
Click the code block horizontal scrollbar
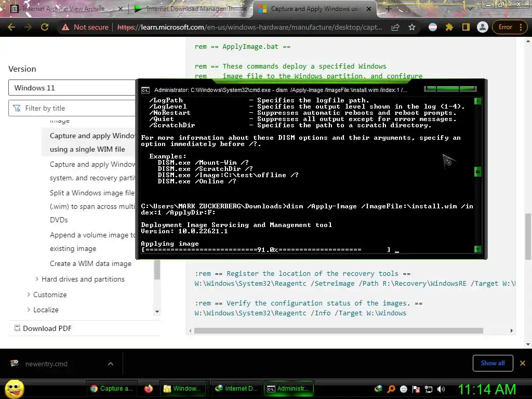tap(339, 330)
